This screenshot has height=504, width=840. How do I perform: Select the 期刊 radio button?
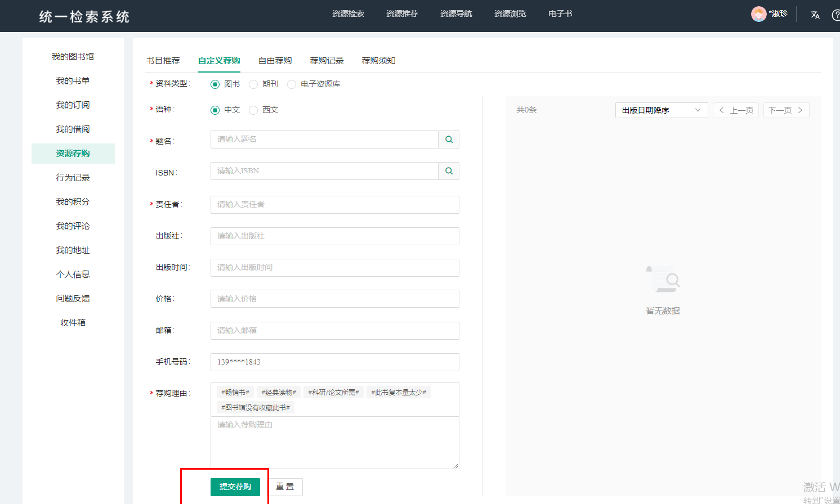coord(253,84)
